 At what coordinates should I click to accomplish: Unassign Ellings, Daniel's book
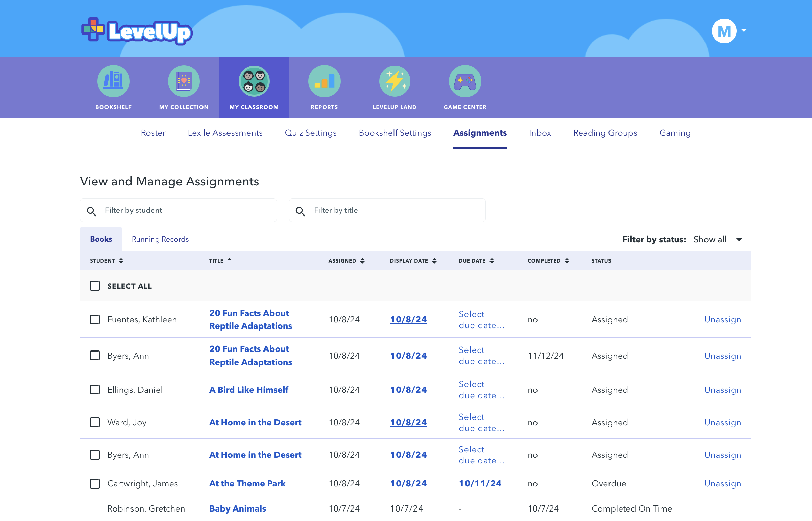click(722, 390)
